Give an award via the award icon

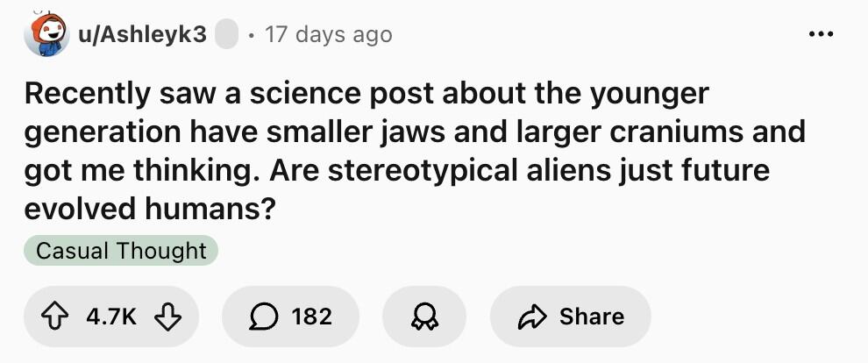pyautogui.click(x=423, y=317)
